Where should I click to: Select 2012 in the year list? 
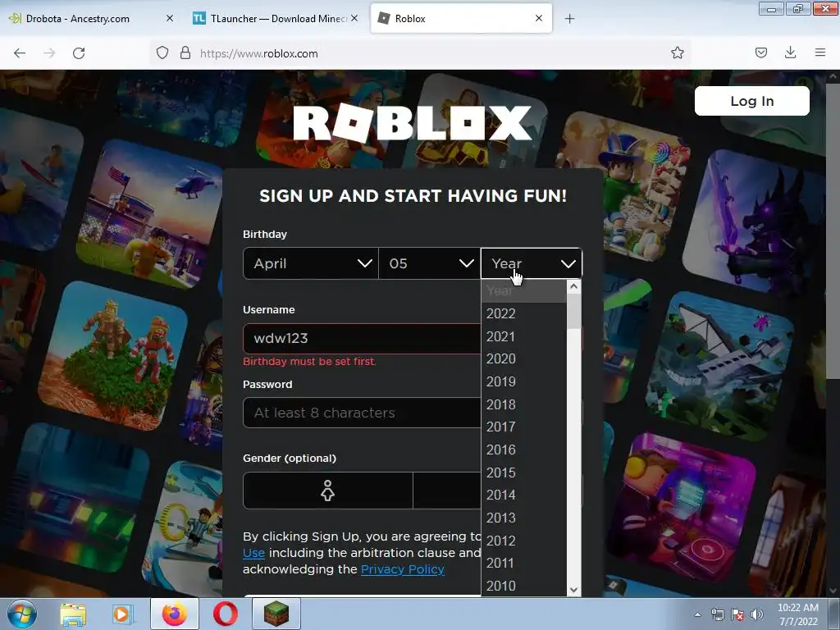click(523, 541)
